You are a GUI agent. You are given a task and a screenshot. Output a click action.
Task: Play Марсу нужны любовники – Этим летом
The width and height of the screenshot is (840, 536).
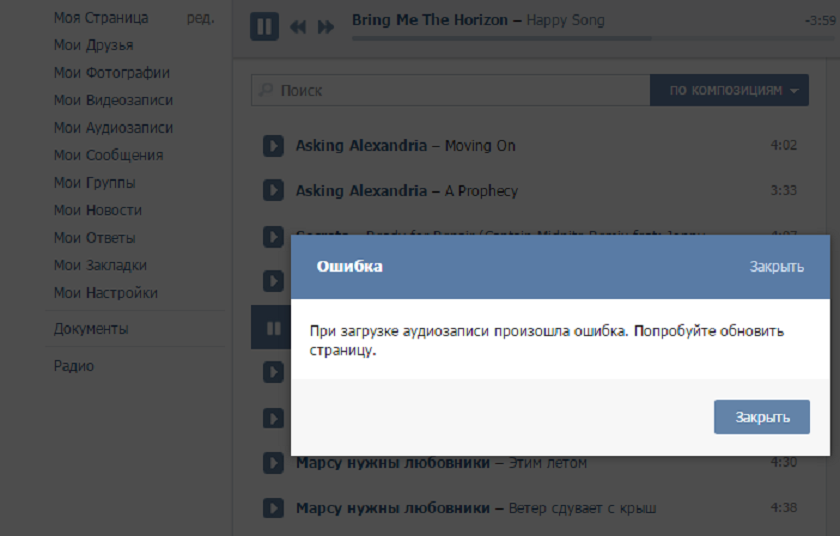(273, 463)
